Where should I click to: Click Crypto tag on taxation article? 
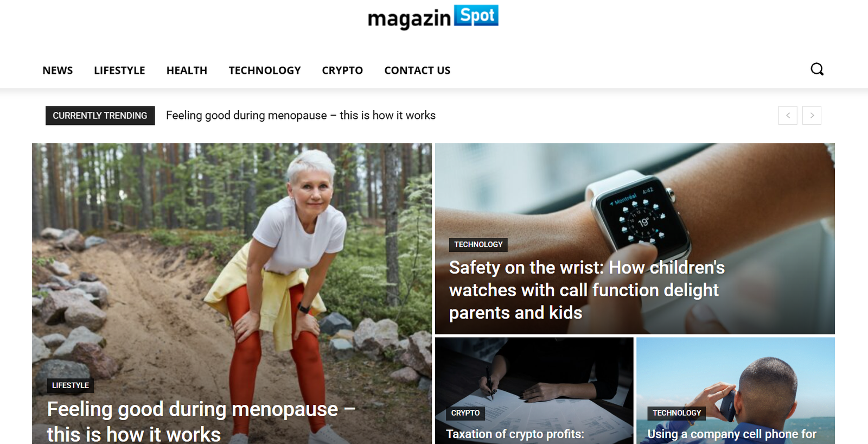(x=465, y=413)
